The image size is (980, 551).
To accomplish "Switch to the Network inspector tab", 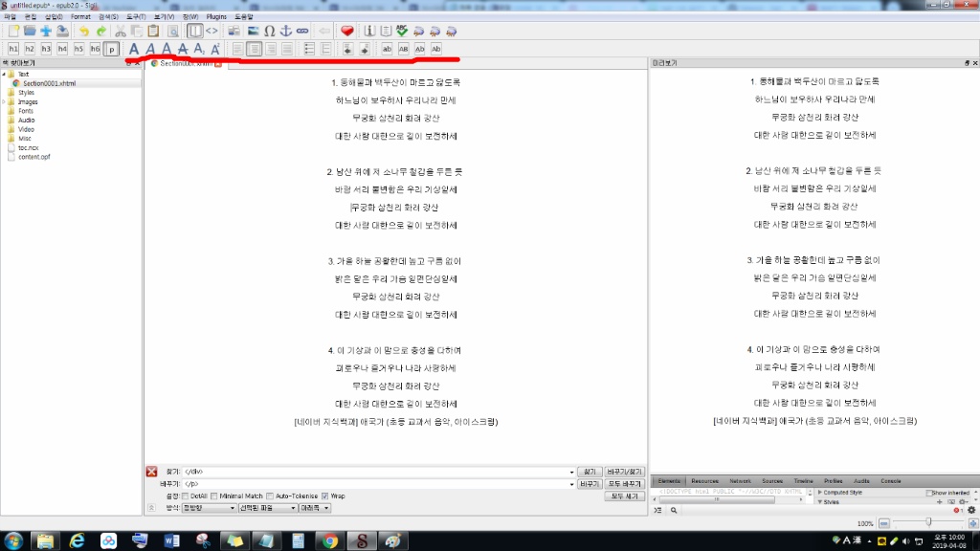I will point(740,481).
